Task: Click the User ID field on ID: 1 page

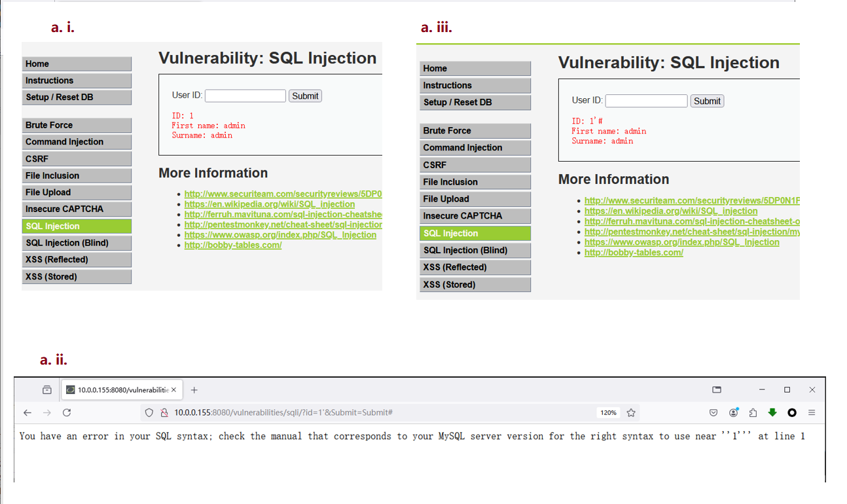Action: point(245,96)
